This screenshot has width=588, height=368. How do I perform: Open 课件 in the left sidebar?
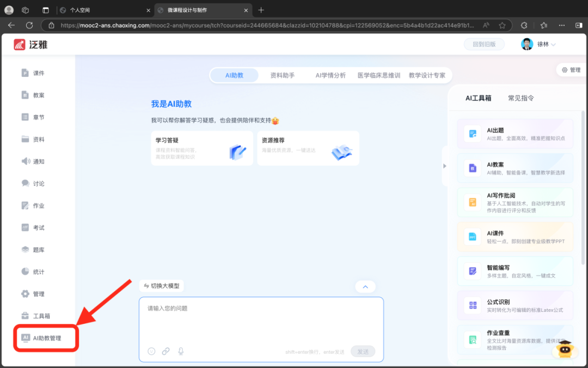coord(38,73)
